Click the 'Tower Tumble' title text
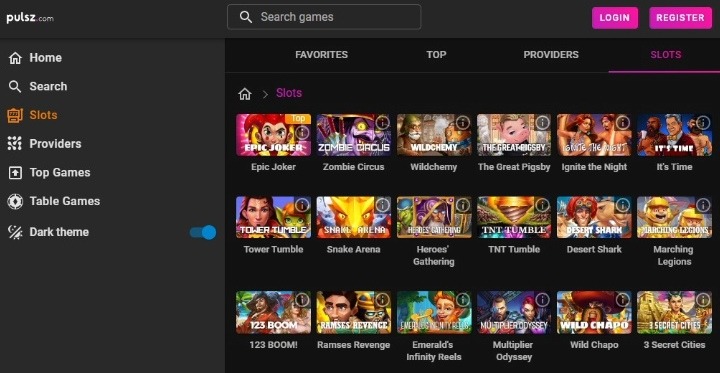 pyautogui.click(x=273, y=250)
